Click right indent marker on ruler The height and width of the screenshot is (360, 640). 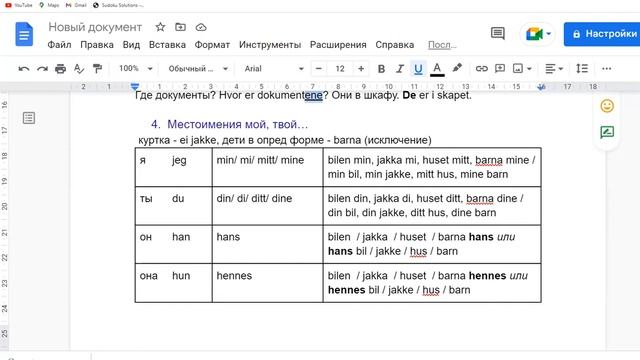click(x=542, y=87)
